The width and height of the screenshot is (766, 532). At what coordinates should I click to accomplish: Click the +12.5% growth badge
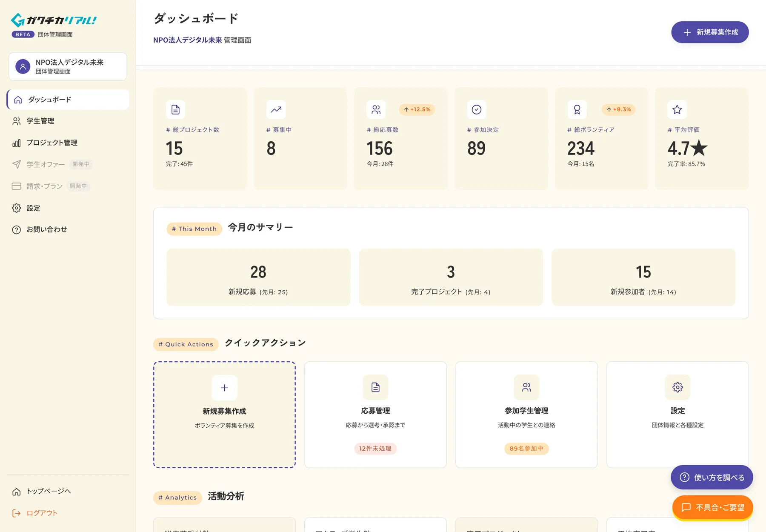[x=417, y=109]
